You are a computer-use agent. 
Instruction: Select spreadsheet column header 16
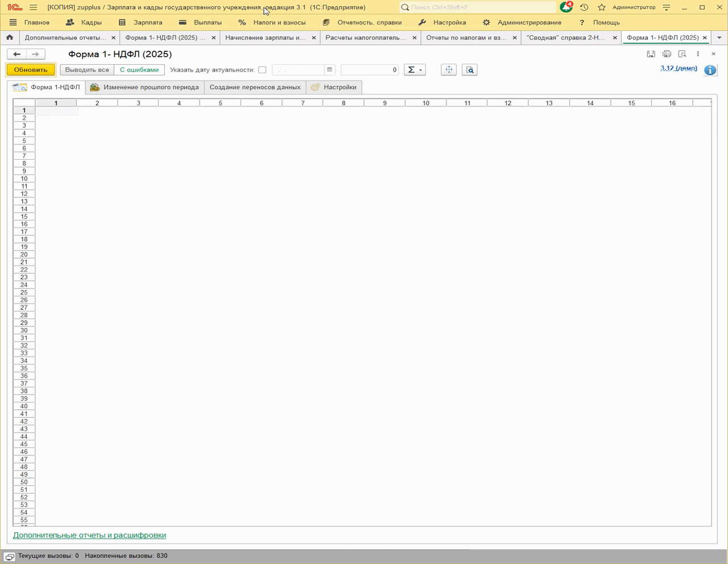click(672, 103)
